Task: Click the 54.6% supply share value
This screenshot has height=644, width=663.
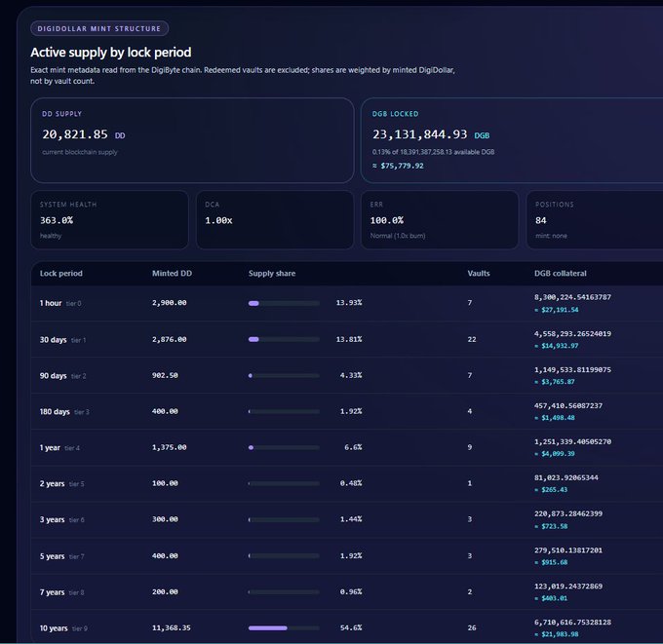Action: 351,627
